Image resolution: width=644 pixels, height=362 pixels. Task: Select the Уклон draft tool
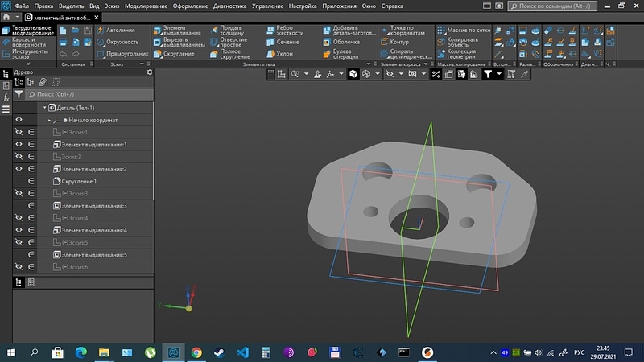[x=279, y=54]
